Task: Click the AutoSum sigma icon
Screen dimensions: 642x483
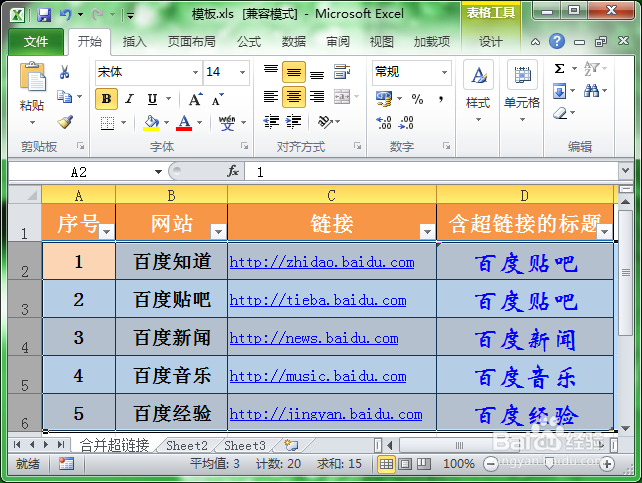Action: pos(559,68)
